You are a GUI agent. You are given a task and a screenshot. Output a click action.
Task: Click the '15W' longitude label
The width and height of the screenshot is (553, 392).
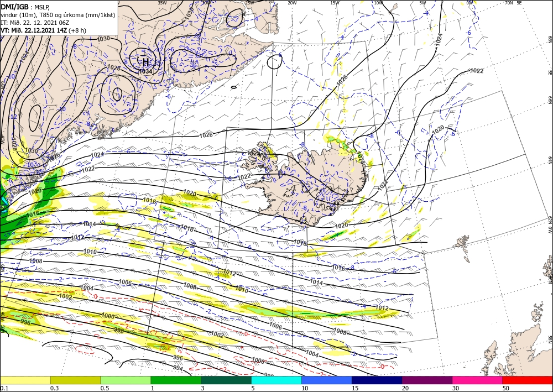(x=335, y=2)
